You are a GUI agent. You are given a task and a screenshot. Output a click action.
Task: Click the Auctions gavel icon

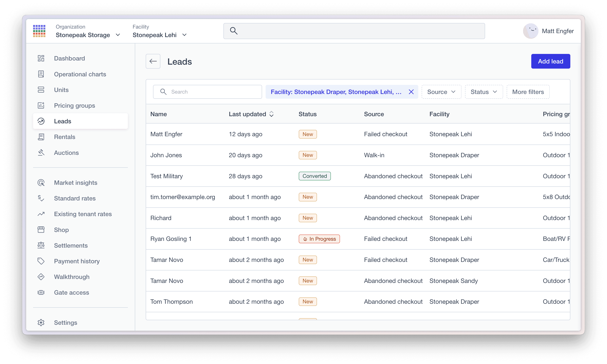[x=41, y=153]
